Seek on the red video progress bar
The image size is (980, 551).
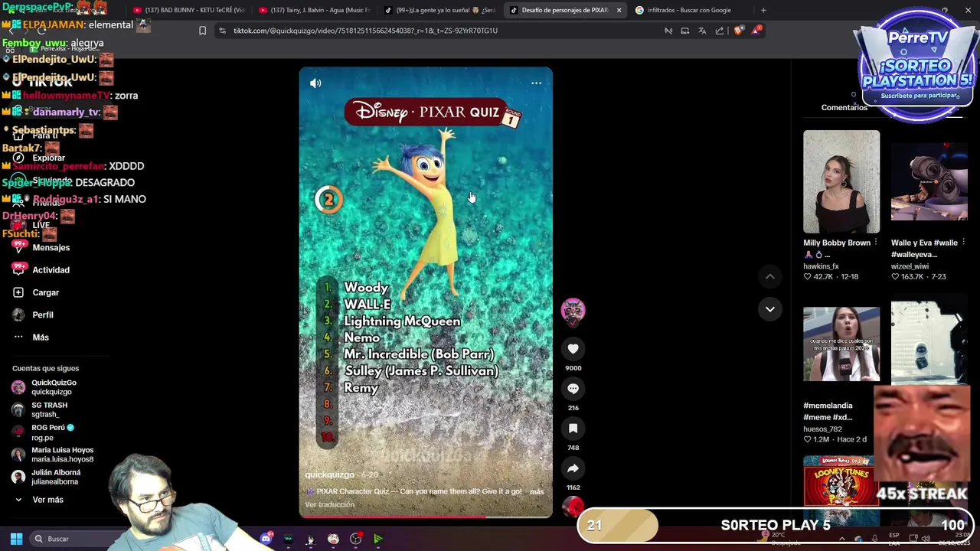point(425,517)
